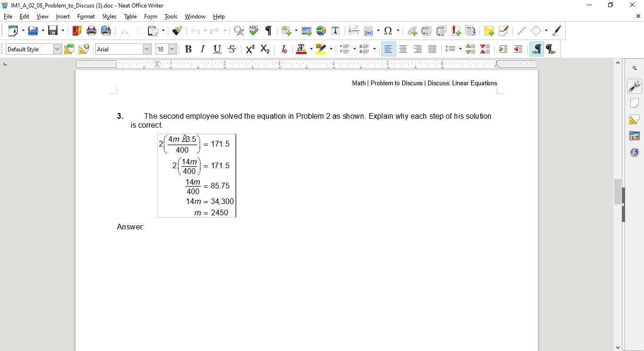
Task: Toggle italic formatting
Action: [x=203, y=49]
